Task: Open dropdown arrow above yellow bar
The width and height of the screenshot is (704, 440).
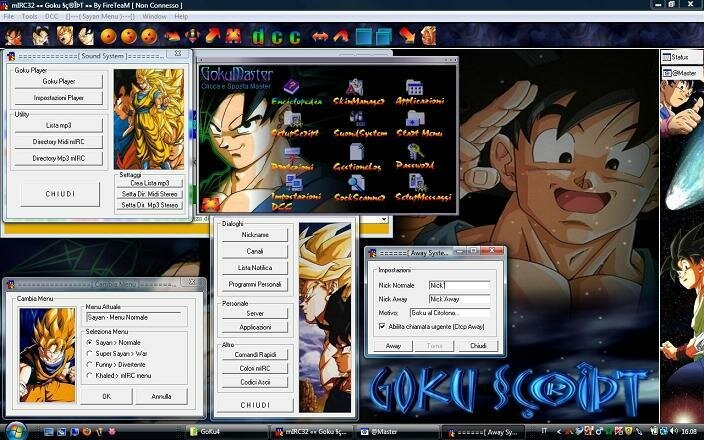Action: point(384,219)
